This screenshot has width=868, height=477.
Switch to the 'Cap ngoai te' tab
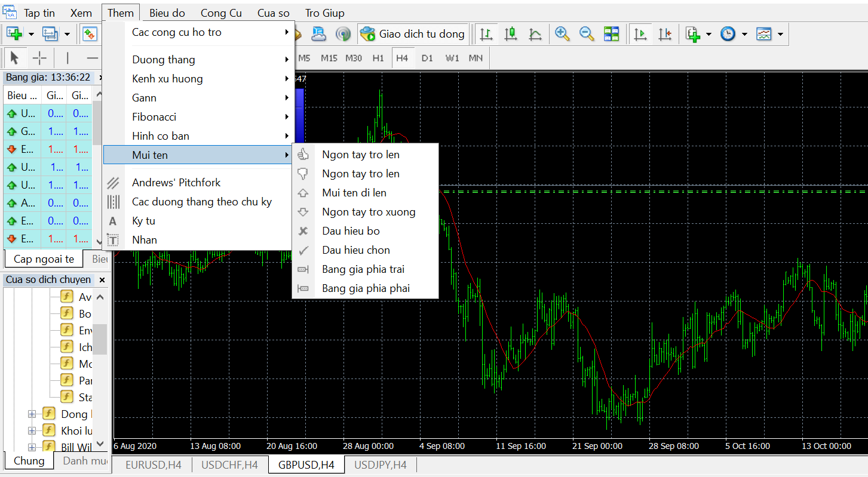[x=44, y=258]
